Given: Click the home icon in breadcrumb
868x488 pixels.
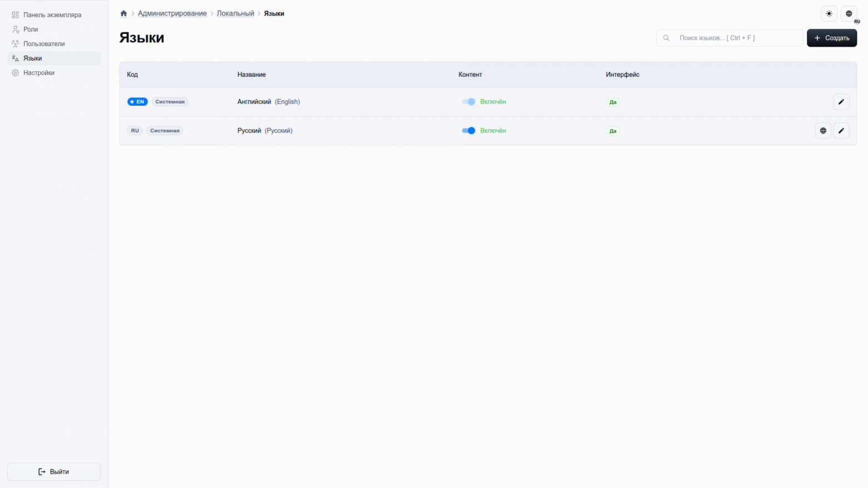Looking at the screenshot, I should click(124, 13).
